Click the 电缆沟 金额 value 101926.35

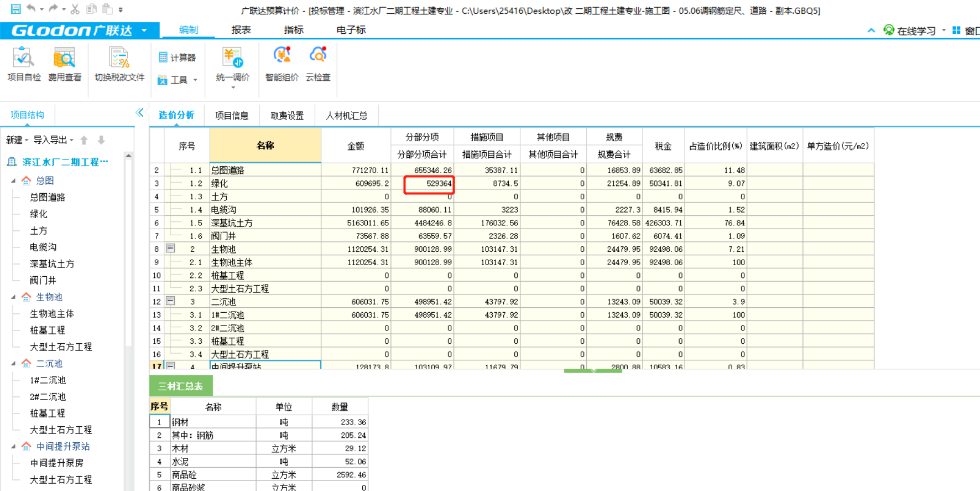356,209
